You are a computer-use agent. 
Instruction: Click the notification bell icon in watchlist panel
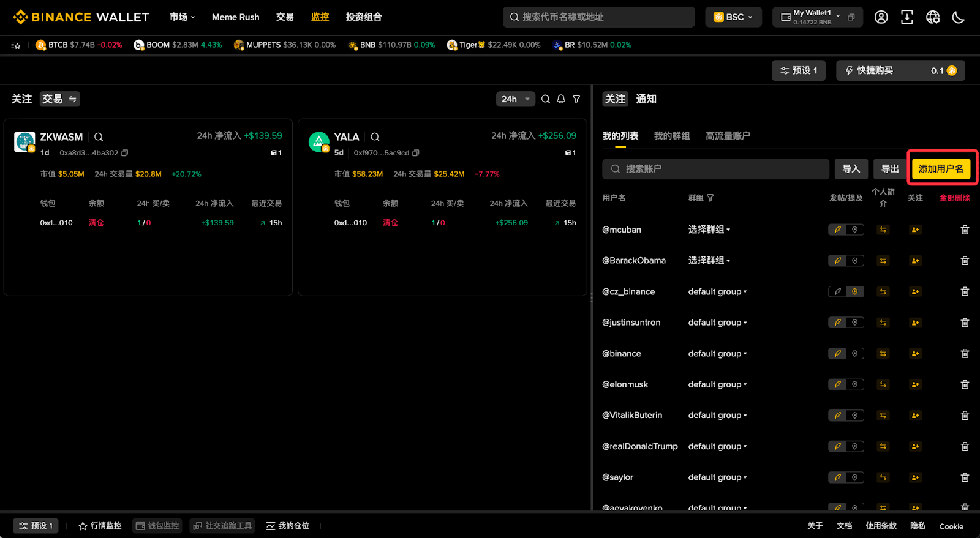click(x=561, y=99)
